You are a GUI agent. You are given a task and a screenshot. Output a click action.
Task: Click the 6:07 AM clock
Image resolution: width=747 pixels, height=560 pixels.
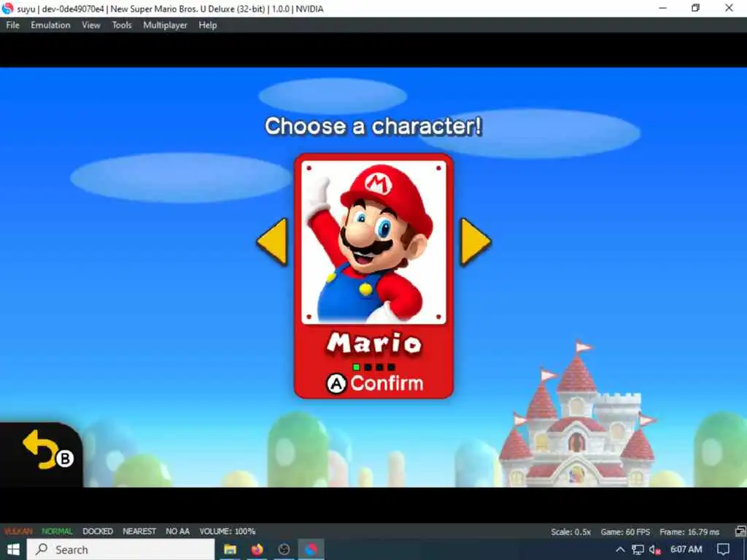(x=686, y=549)
